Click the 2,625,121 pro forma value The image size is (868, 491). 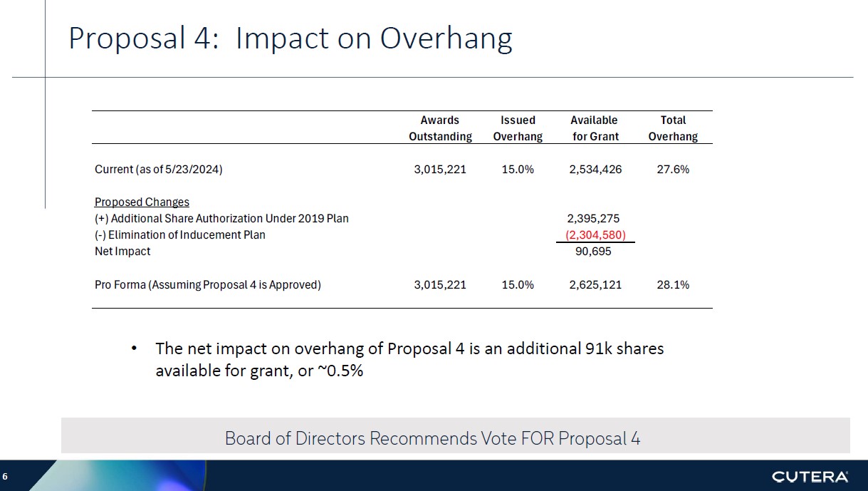[x=595, y=284]
